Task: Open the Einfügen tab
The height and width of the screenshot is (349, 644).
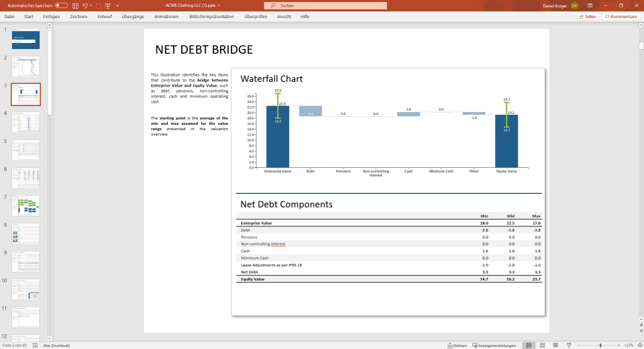Action: [51, 16]
